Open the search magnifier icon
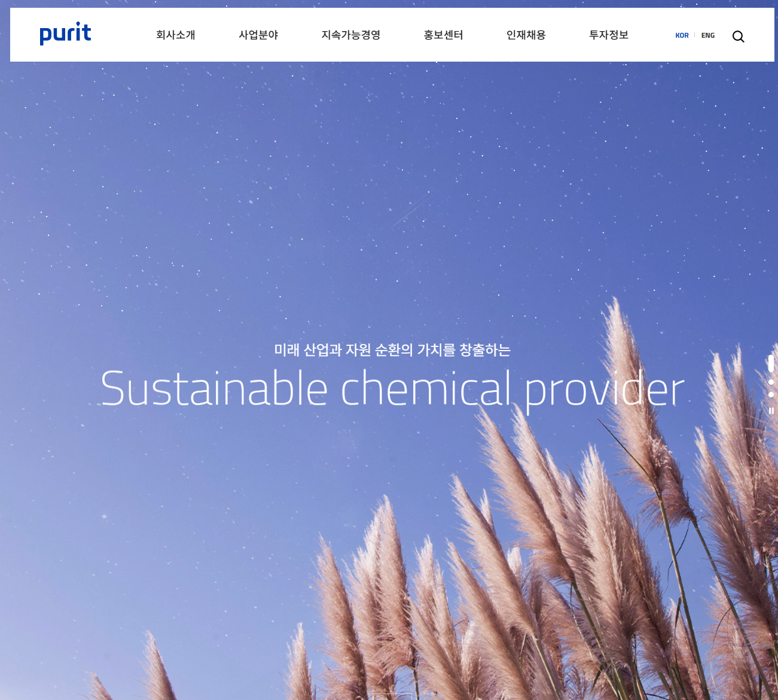The image size is (778, 700). tap(739, 36)
